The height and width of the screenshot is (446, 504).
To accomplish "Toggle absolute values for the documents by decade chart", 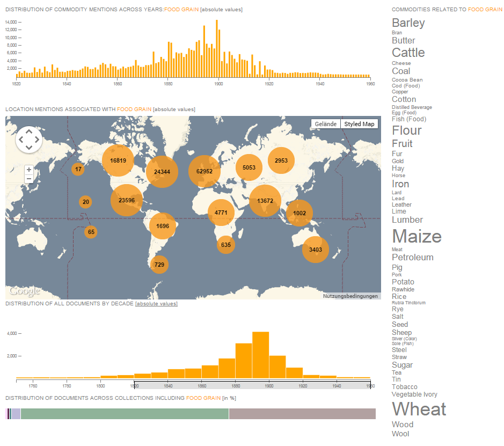I will pyautogui.click(x=156, y=304).
